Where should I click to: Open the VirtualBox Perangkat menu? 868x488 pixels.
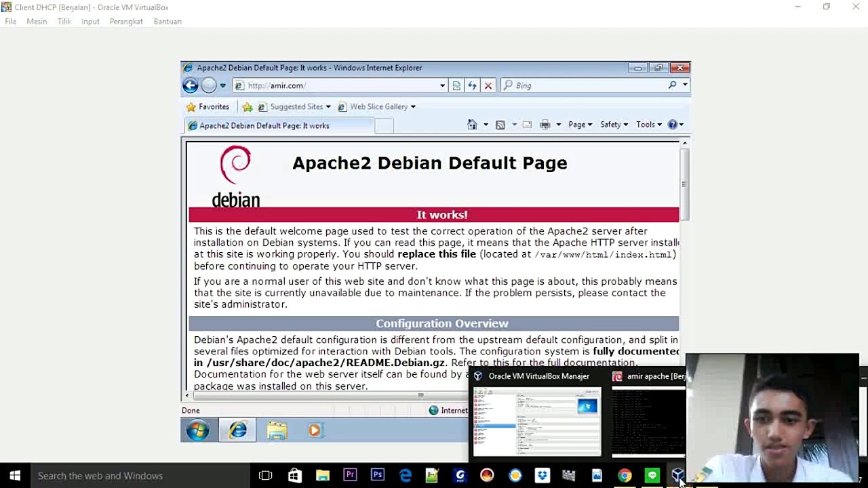point(126,22)
